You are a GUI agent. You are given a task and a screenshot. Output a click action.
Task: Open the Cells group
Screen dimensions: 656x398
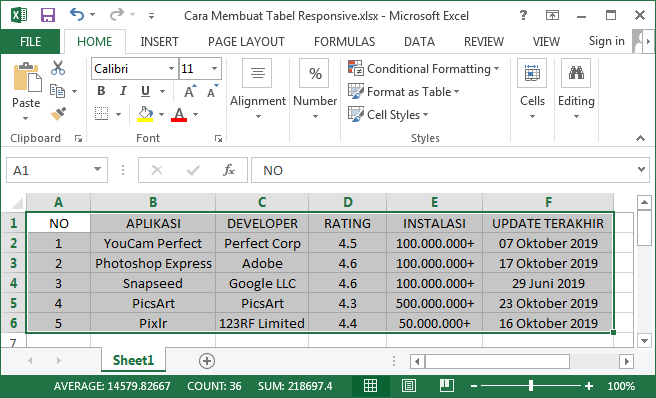pyautogui.click(x=532, y=90)
